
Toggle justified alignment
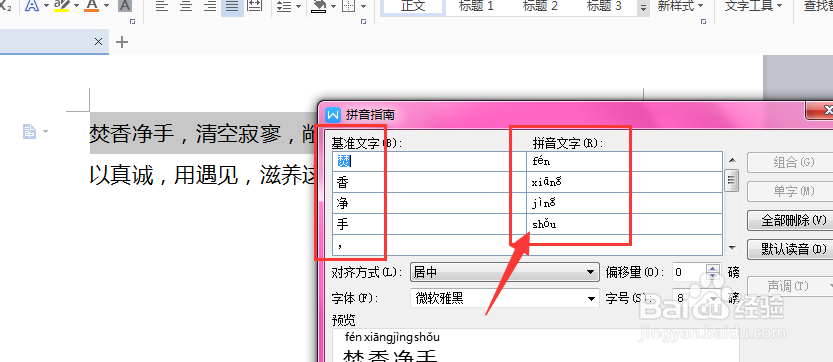pos(232,6)
